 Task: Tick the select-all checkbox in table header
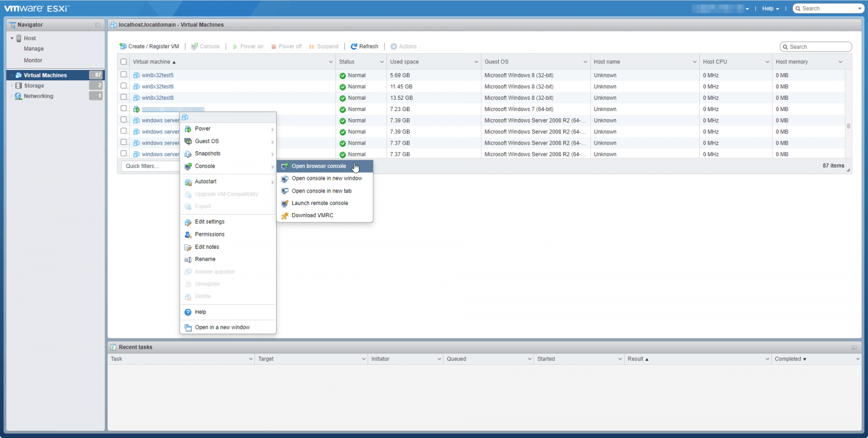(x=124, y=62)
